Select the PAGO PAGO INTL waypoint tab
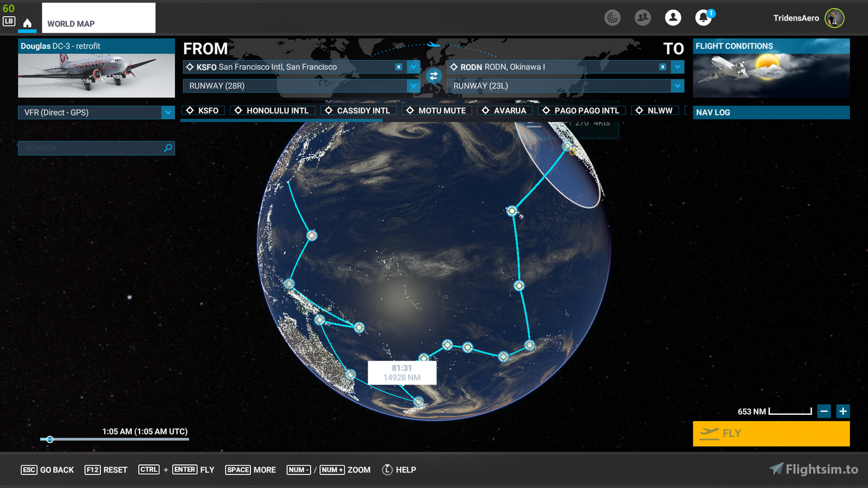The height and width of the screenshot is (488, 868). coord(581,110)
